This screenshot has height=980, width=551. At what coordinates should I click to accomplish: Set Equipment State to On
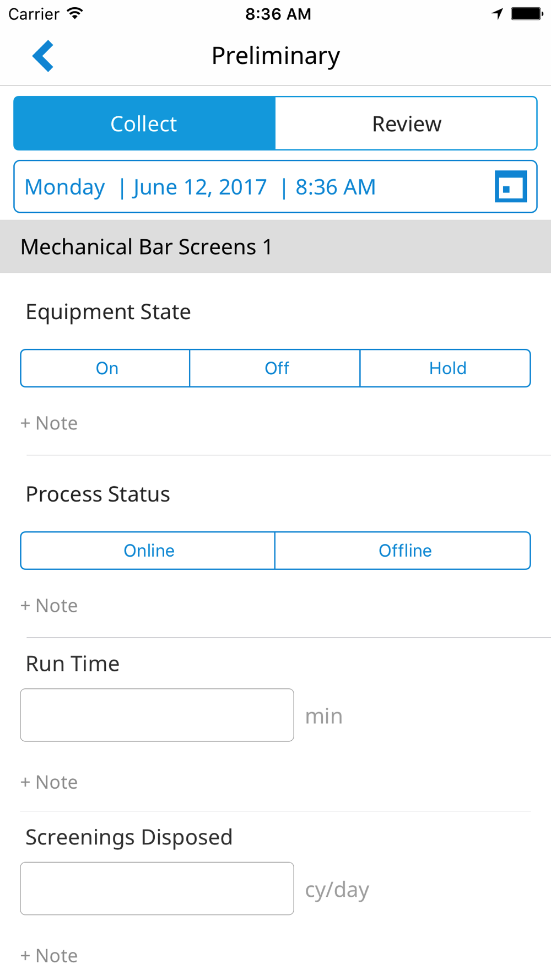[106, 368]
